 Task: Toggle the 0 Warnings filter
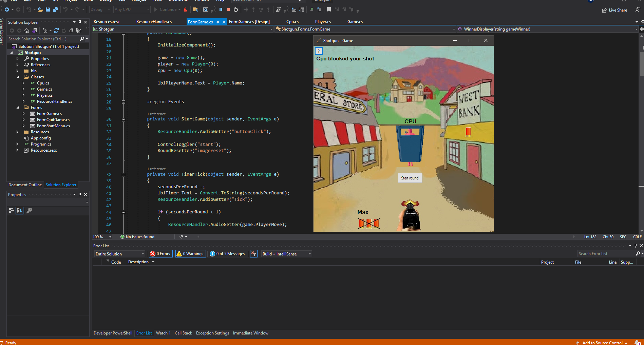[x=190, y=253]
